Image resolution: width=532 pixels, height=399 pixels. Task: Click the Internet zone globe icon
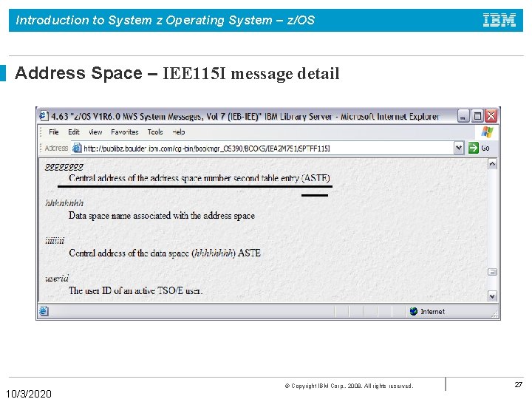click(x=414, y=311)
